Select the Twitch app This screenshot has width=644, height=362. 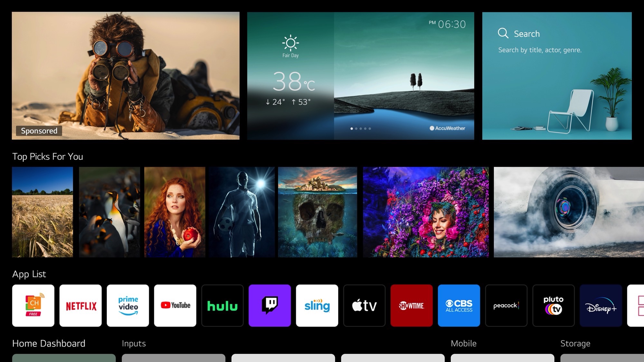pos(270,305)
